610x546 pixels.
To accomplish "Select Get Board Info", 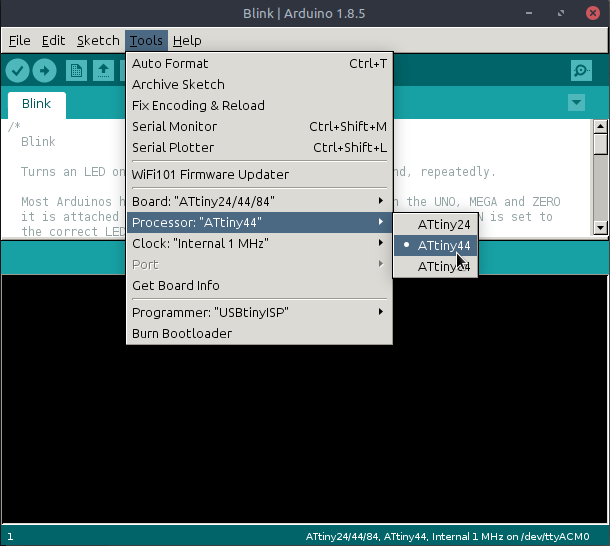I will point(259,285).
